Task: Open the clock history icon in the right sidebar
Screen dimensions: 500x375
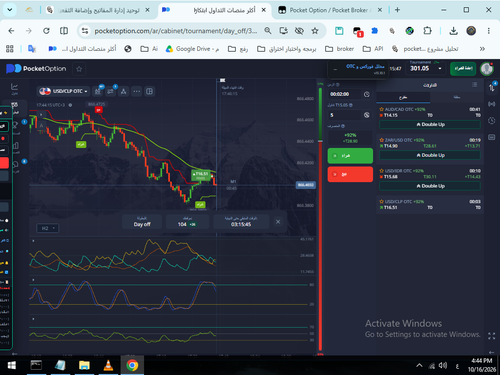Action: click(x=492, y=120)
